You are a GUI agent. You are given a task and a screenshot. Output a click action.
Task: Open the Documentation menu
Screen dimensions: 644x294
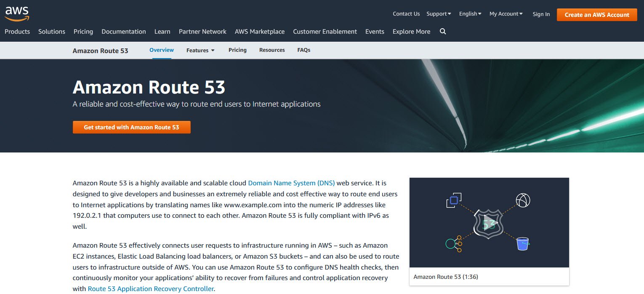[124, 32]
